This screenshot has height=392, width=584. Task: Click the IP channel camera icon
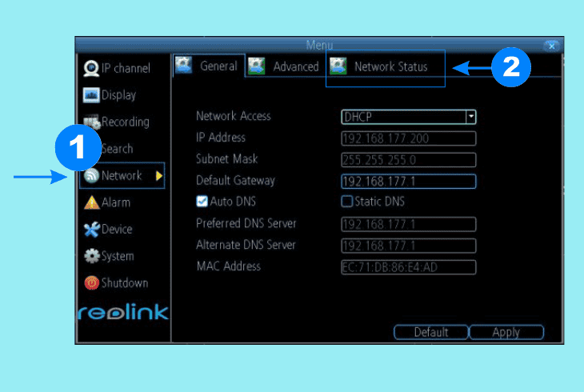pos(91,68)
